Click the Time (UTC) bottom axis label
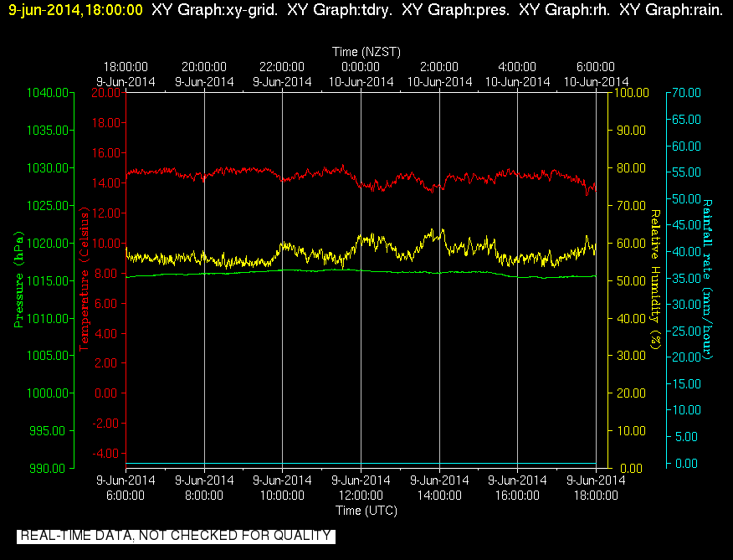Viewport: 733px width, 560px height. 366,511
